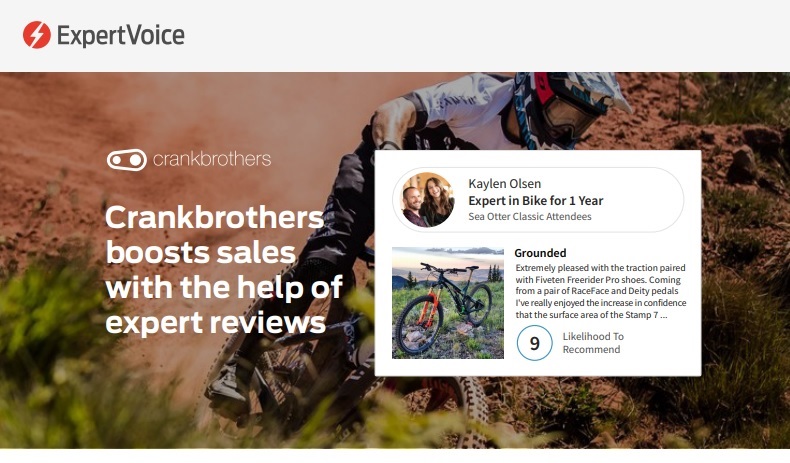Click the reviewer profile pill container
The width and height of the screenshot is (790, 463).
tap(538, 200)
